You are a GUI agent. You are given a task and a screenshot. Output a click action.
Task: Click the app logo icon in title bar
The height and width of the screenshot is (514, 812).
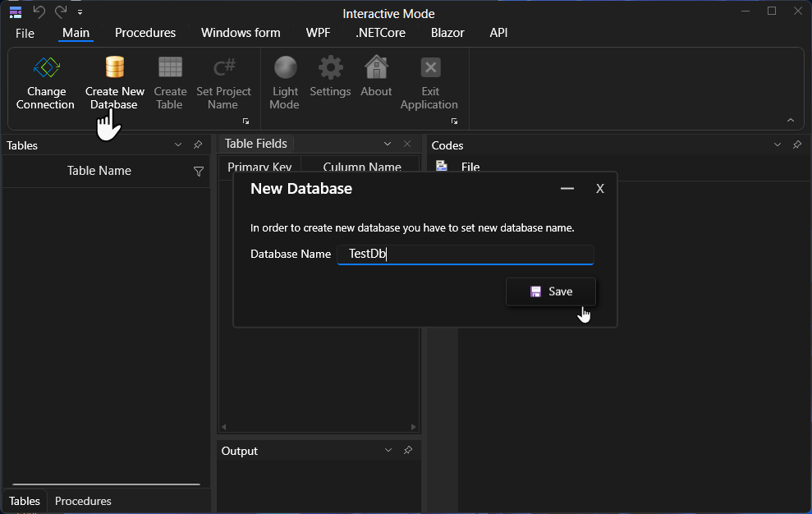pos(16,11)
